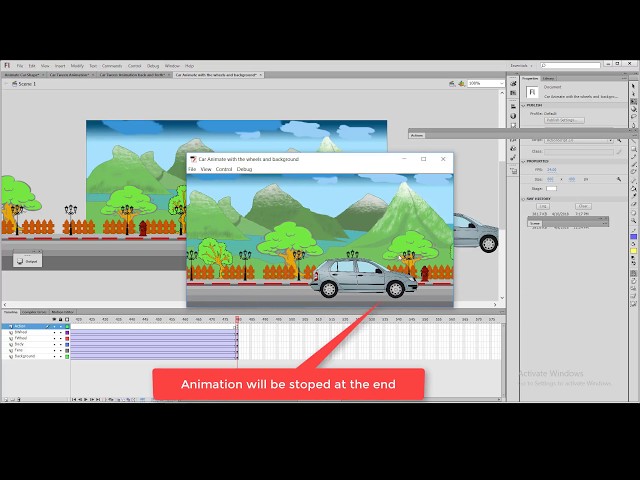Select the Fenc layer

point(19,350)
